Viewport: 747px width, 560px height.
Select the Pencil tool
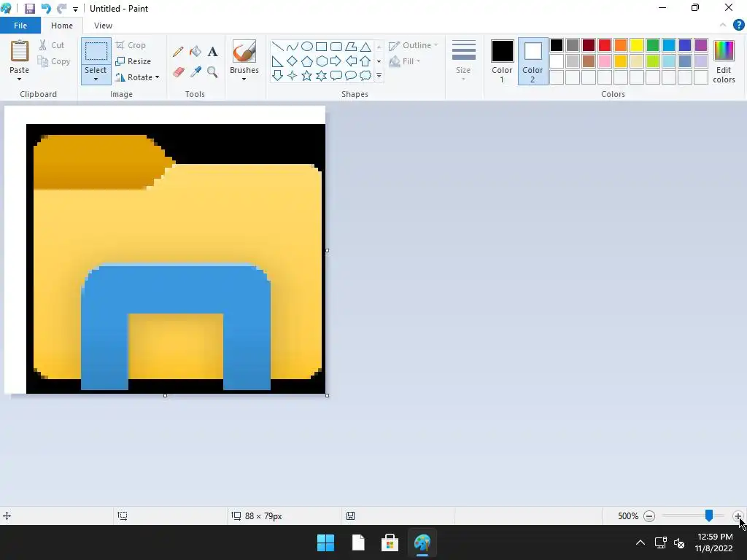(x=178, y=52)
